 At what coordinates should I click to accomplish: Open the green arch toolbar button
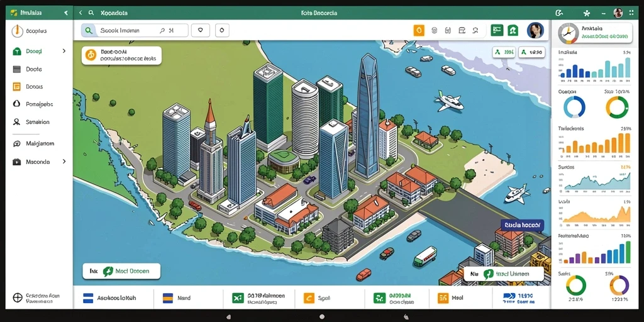513,30
